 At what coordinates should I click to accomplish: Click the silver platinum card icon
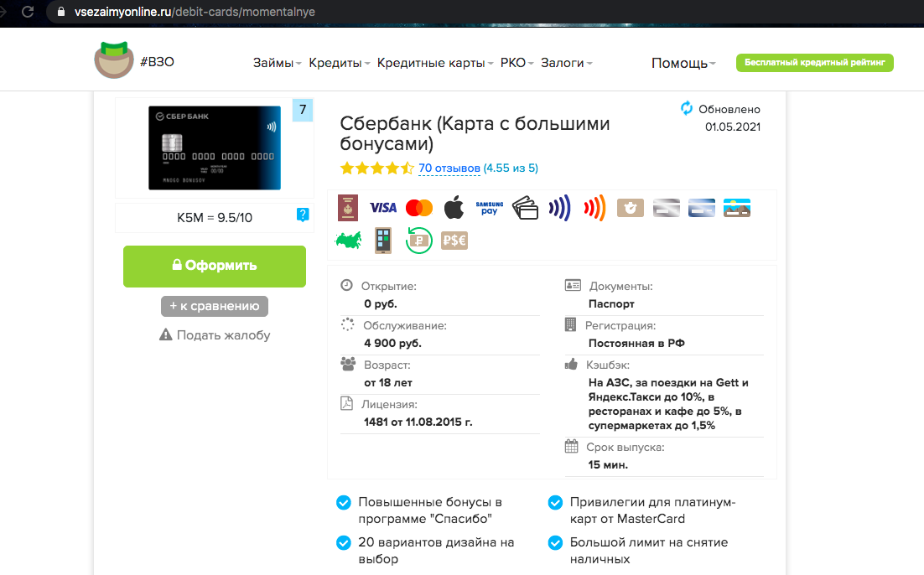(667, 208)
